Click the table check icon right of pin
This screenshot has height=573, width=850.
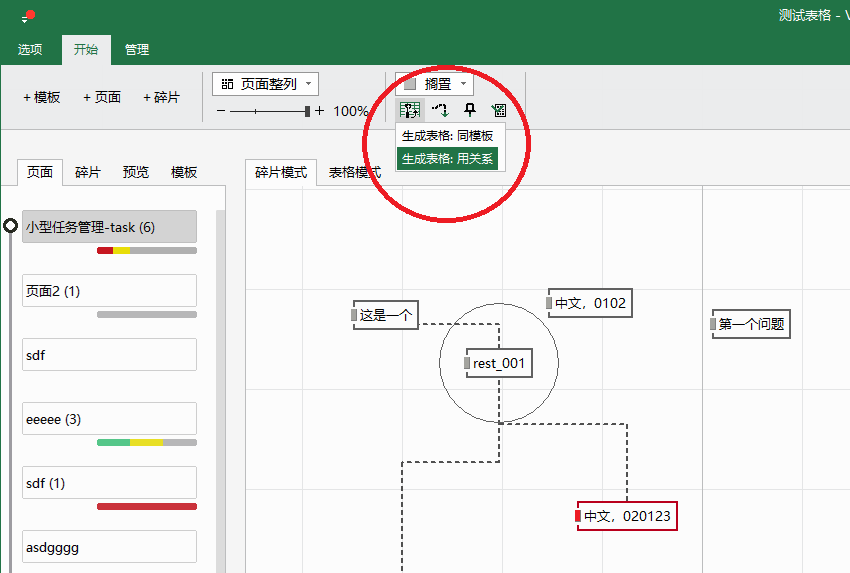coord(498,110)
